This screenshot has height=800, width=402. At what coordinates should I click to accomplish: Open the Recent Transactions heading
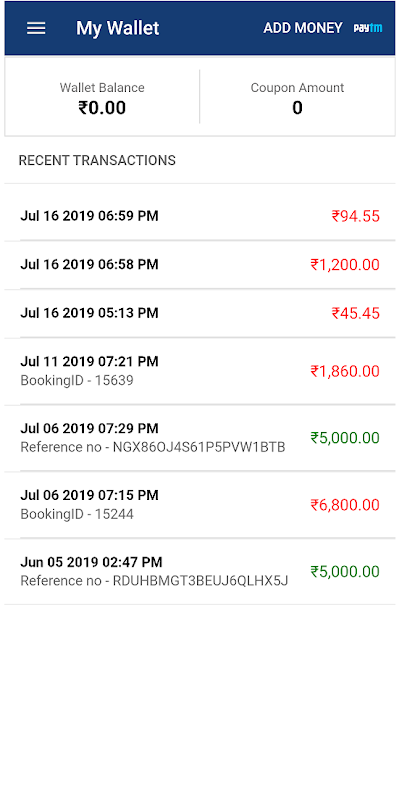tap(97, 160)
